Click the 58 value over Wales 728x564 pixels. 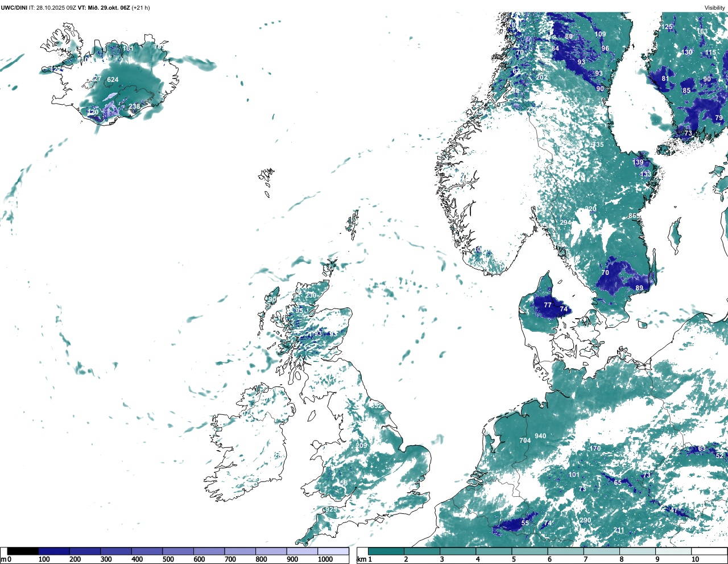[x=344, y=483]
